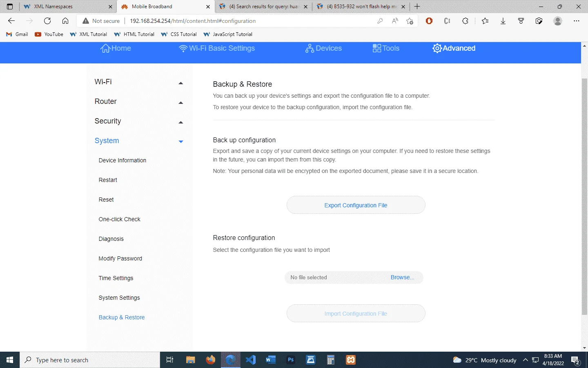Open System Settings page
The height and width of the screenshot is (368, 588).
(x=119, y=298)
